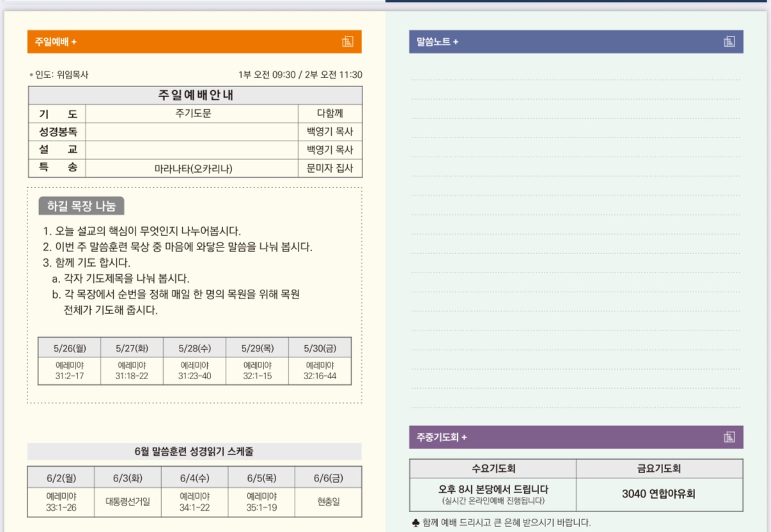Click the 현충일 cell under 6/6(금)
Image resolution: width=771 pixels, height=532 pixels.
pos(328,502)
